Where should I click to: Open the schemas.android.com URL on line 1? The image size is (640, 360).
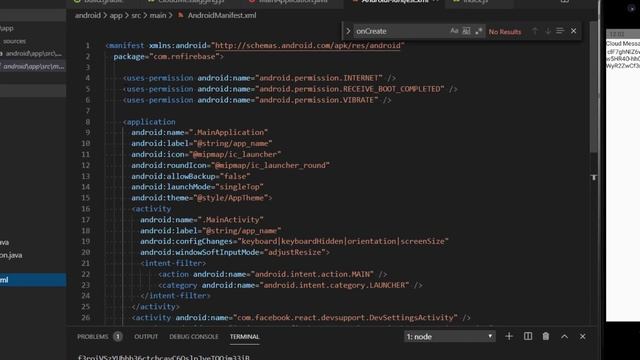coord(307,45)
